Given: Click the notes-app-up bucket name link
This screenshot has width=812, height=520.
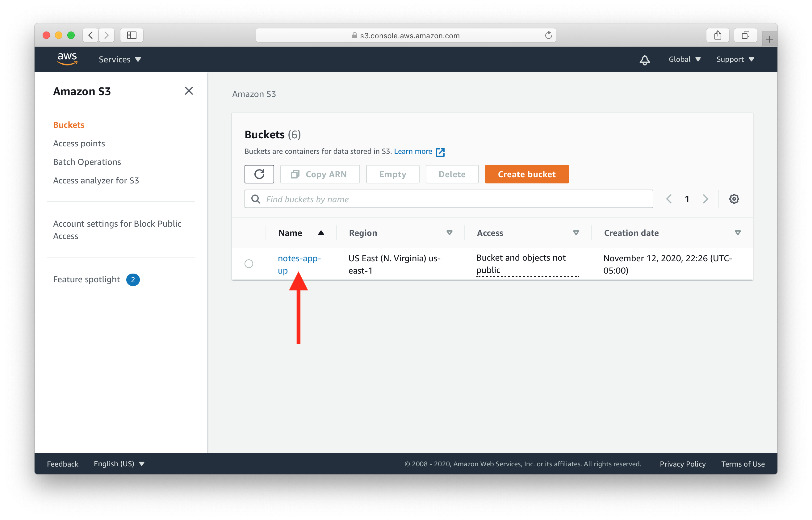Looking at the screenshot, I should pyautogui.click(x=299, y=264).
